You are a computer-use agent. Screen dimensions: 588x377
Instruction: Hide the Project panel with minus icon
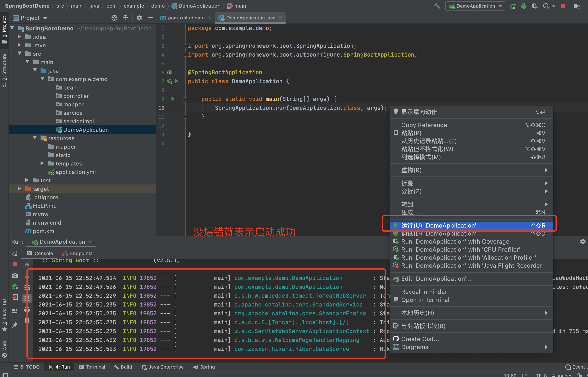[150, 18]
